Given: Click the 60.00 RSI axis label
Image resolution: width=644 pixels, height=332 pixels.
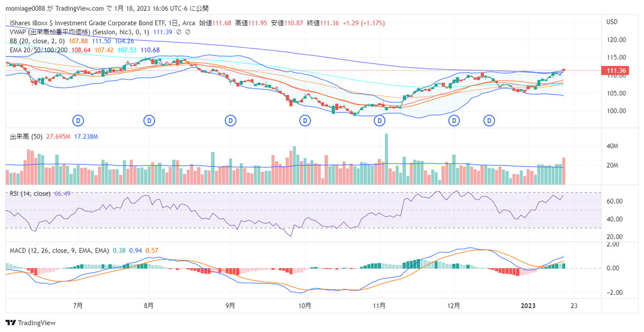Looking at the screenshot, I should point(614,201).
